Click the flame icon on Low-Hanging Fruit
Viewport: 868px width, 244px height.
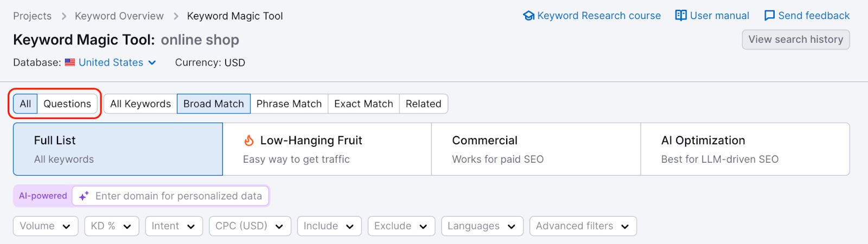click(249, 140)
